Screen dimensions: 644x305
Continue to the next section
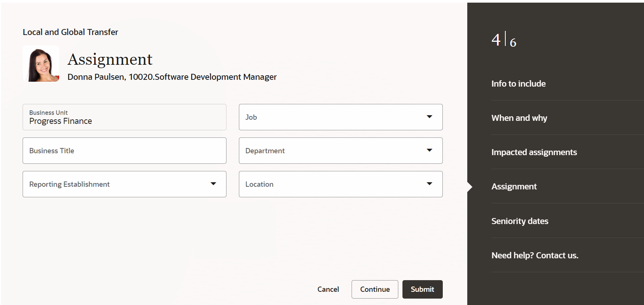375,289
